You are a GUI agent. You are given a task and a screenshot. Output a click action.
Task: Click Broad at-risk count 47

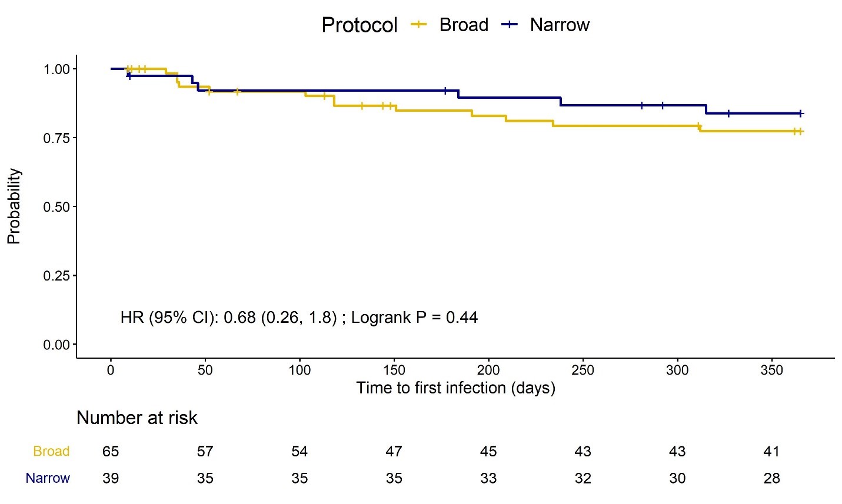[x=394, y=451]
